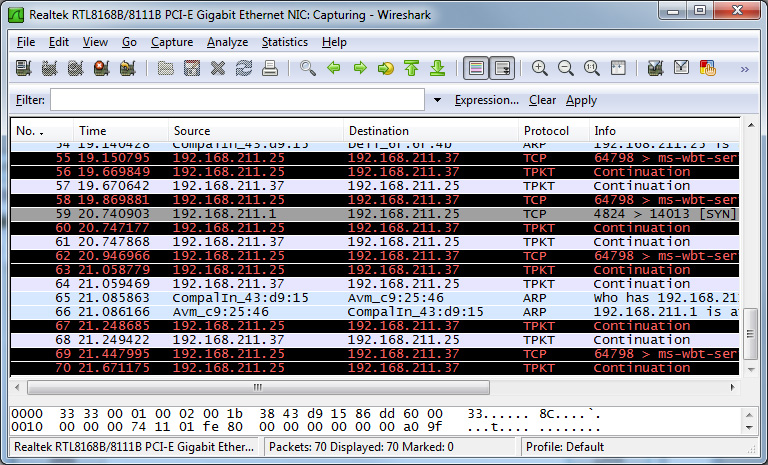The height and width of the screenshot is (465, 768).
Task: Open the coloring rules editor icon
Action: point(708,68)
